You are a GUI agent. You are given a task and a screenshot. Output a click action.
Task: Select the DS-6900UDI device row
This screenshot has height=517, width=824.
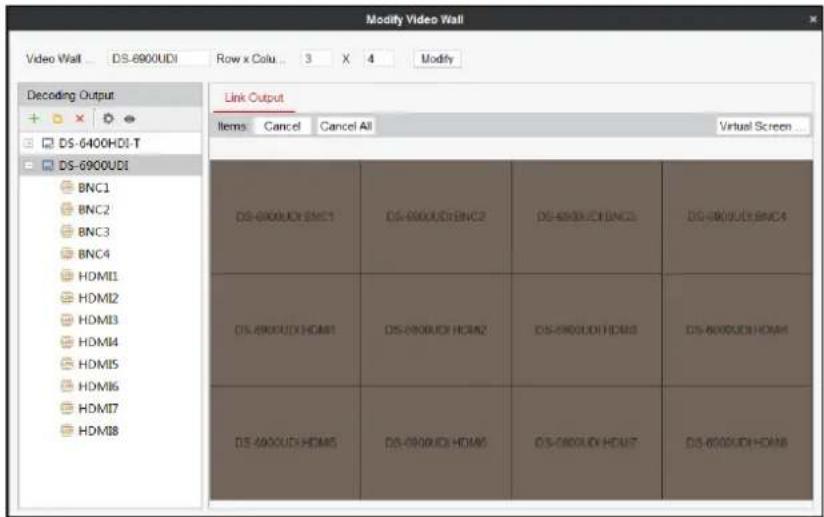[x=110, y=166]
